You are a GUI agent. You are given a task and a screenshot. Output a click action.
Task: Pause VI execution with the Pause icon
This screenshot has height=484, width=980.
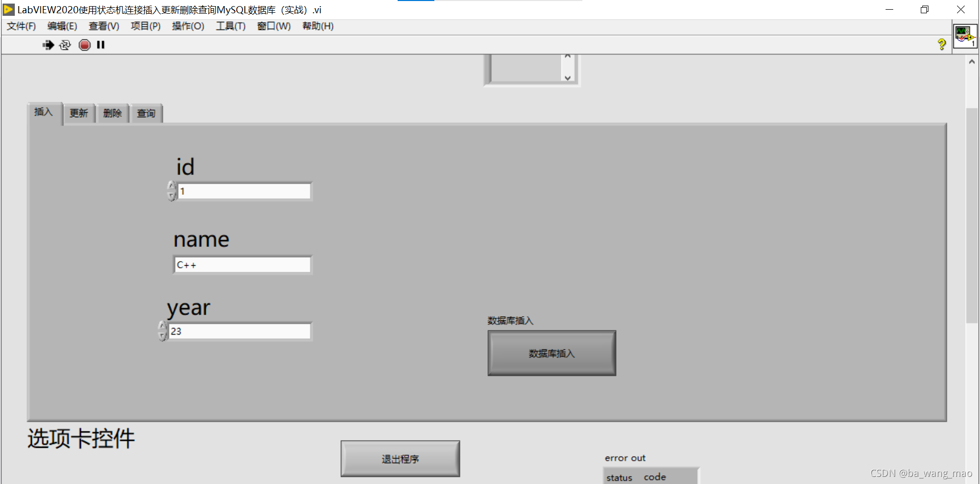[101, 45]
